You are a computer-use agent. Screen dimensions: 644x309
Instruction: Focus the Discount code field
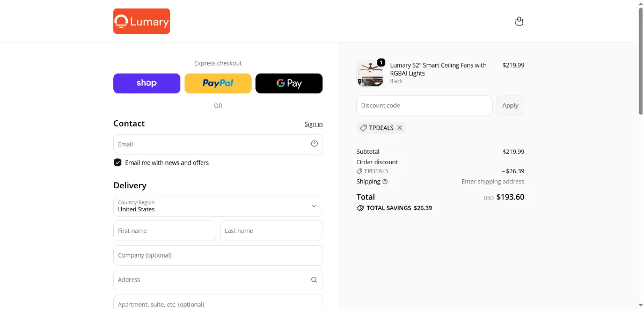(425, 106)
